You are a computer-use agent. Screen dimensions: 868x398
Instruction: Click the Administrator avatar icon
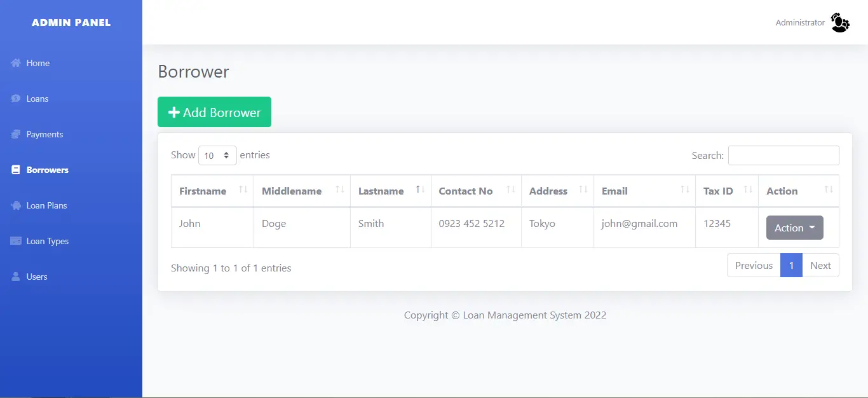pos(840,23)
